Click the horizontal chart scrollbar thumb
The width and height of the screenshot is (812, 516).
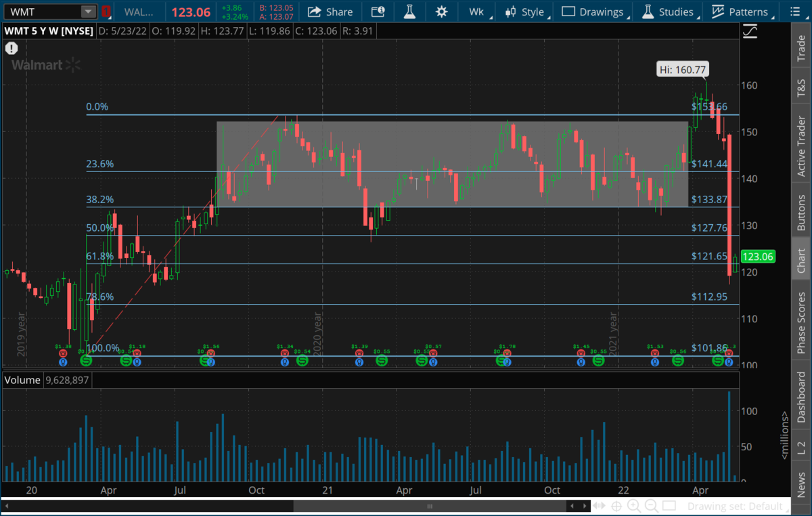point(428,506)
